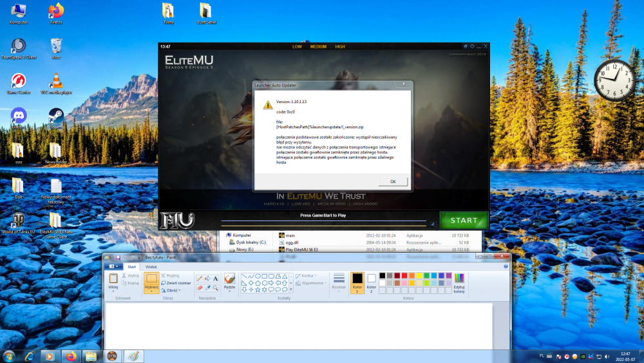Expand the Pędzle brushes dropdown arrow
This screenshot has width=644, height=363.
(230, 291)
